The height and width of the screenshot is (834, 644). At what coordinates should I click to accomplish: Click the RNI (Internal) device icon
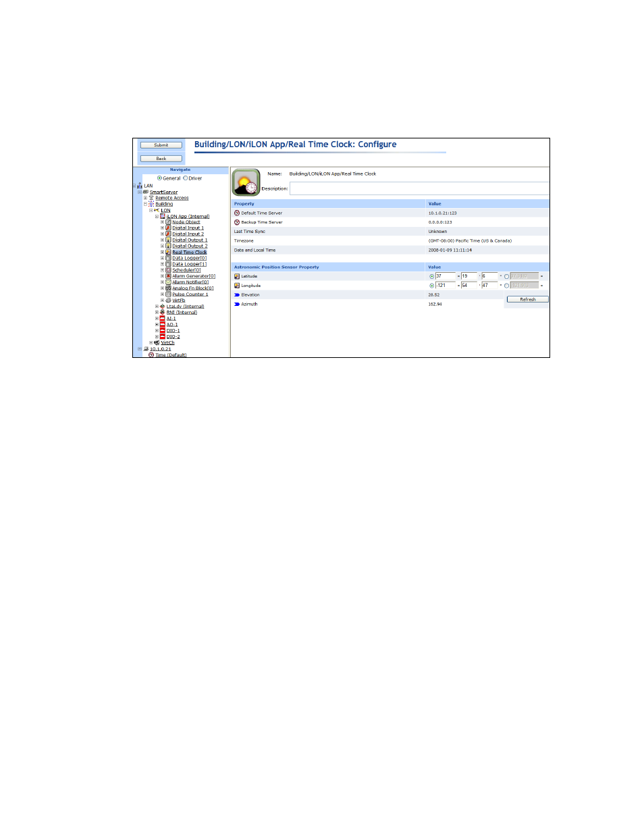[x=163, y=312]
